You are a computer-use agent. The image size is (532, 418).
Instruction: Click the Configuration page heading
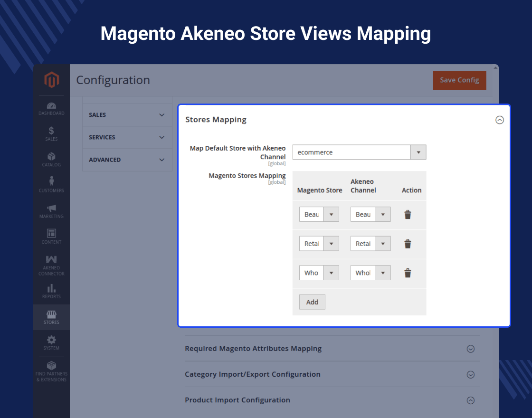113,80
